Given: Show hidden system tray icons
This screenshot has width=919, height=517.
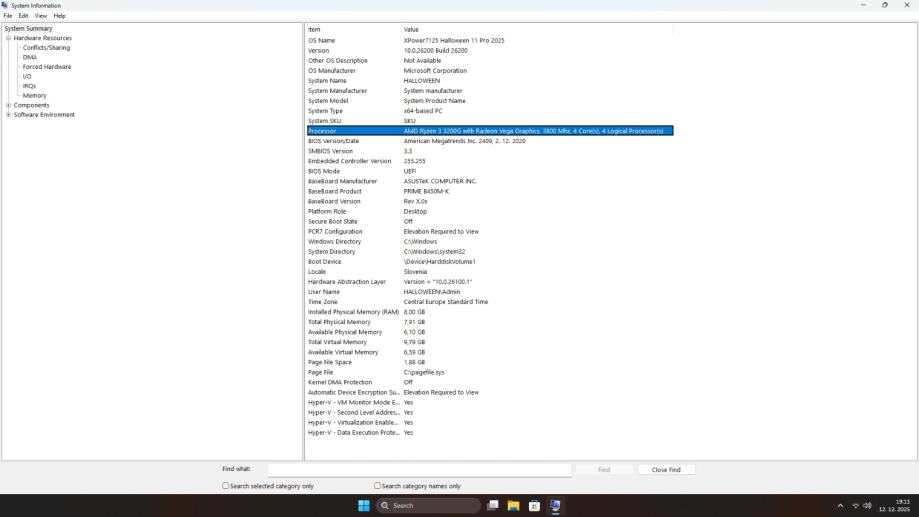Looking at the screenshot, I should [x=840, y=506].
